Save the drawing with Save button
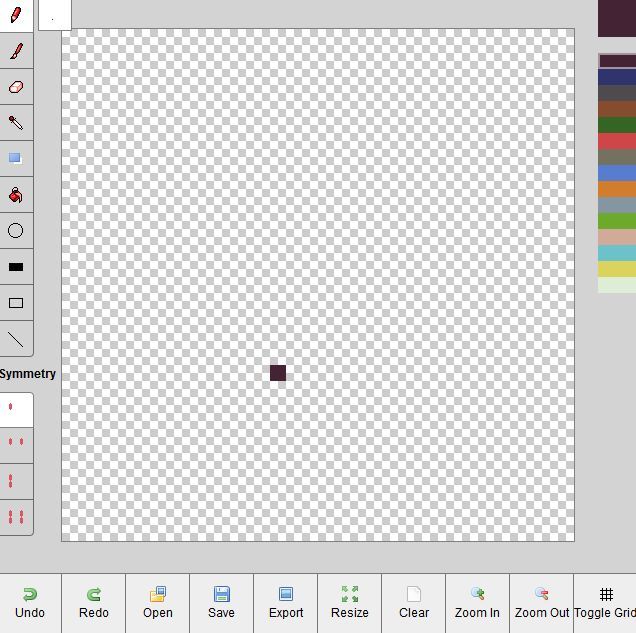 pyautogui.click(x=221, y=603)
